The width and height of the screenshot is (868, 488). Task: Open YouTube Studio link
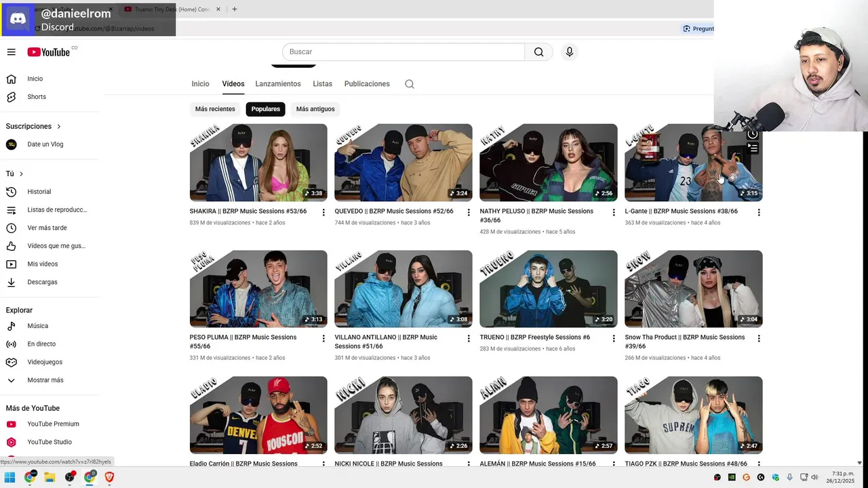coord(49,442)
